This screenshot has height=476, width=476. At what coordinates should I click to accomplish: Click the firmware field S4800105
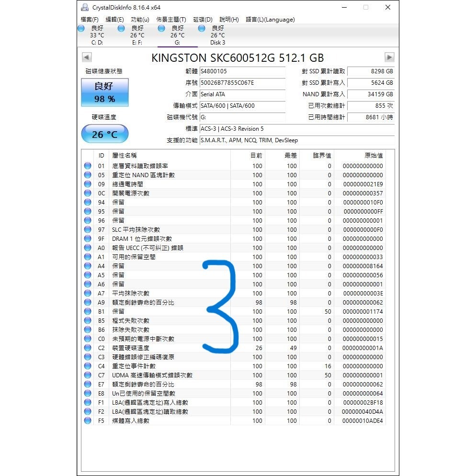[242, 71]
